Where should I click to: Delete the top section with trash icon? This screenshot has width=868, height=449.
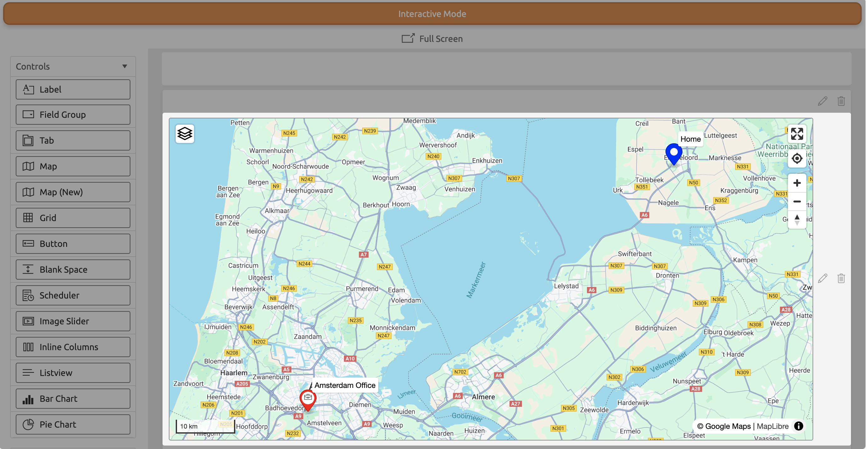click(841, 101)
